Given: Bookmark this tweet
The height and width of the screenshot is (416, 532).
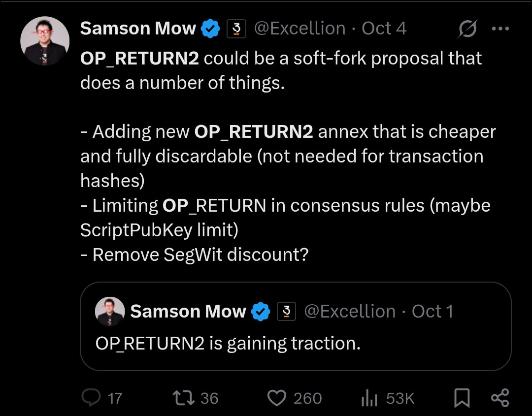Looking at the screenshot, I should (462, 398).
